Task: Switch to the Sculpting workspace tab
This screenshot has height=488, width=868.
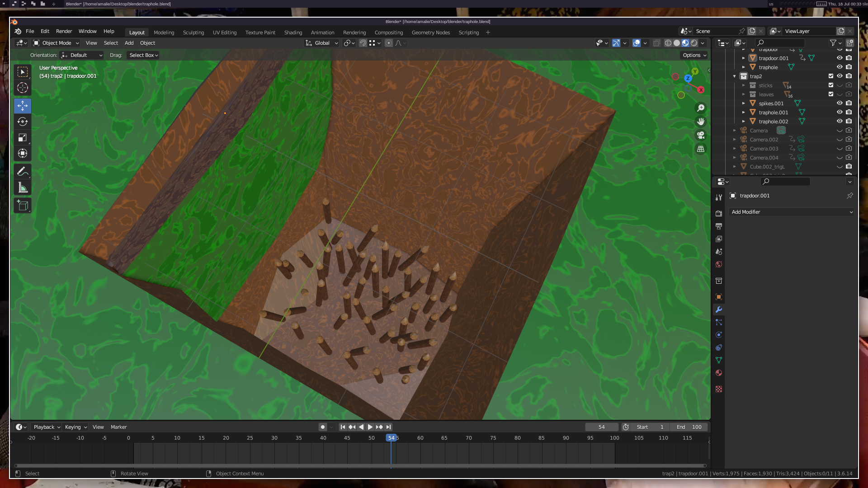Action: [x=193, y=33]
